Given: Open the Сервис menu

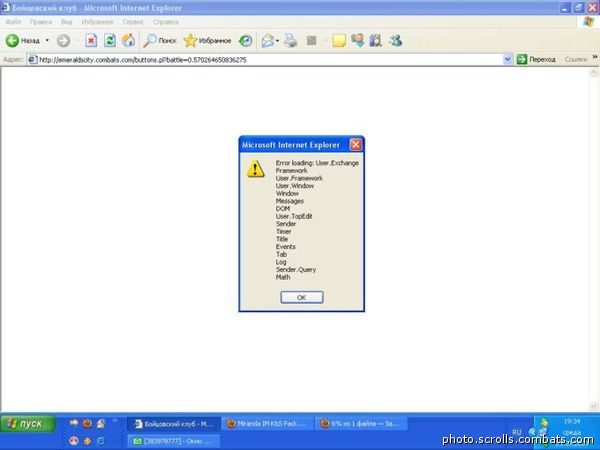Looking at the screenshot, I should tap(133, 22).
